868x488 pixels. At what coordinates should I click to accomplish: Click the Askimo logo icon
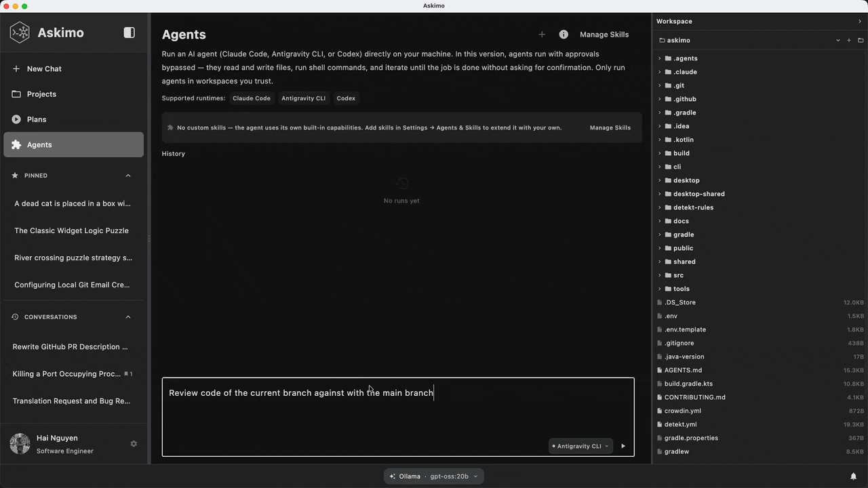tap(20, 33)
